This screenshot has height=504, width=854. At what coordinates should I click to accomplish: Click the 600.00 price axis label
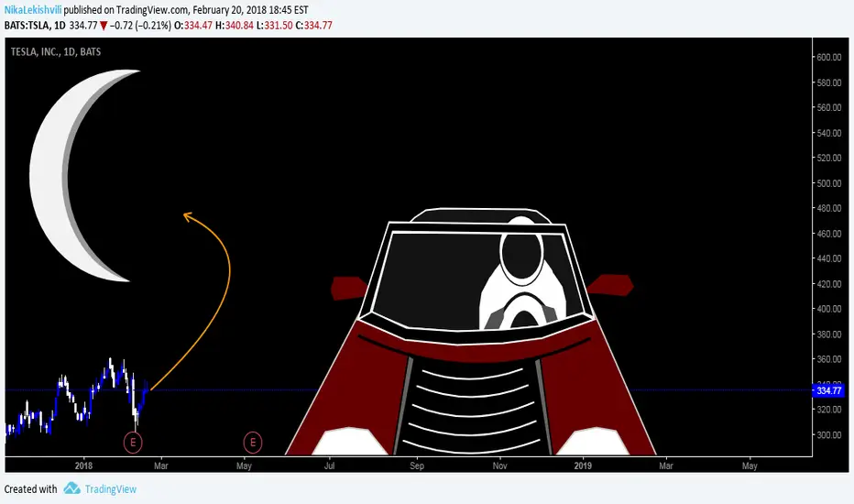829,57
